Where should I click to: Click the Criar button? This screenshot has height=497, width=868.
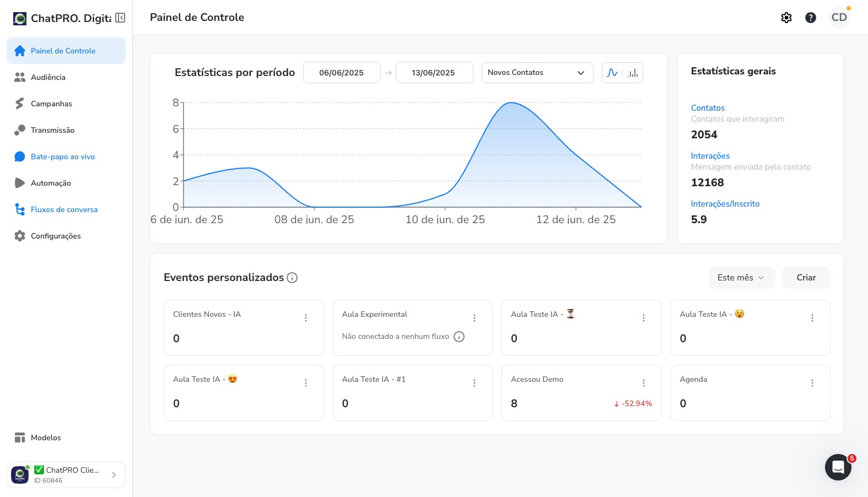coord(806,278)
